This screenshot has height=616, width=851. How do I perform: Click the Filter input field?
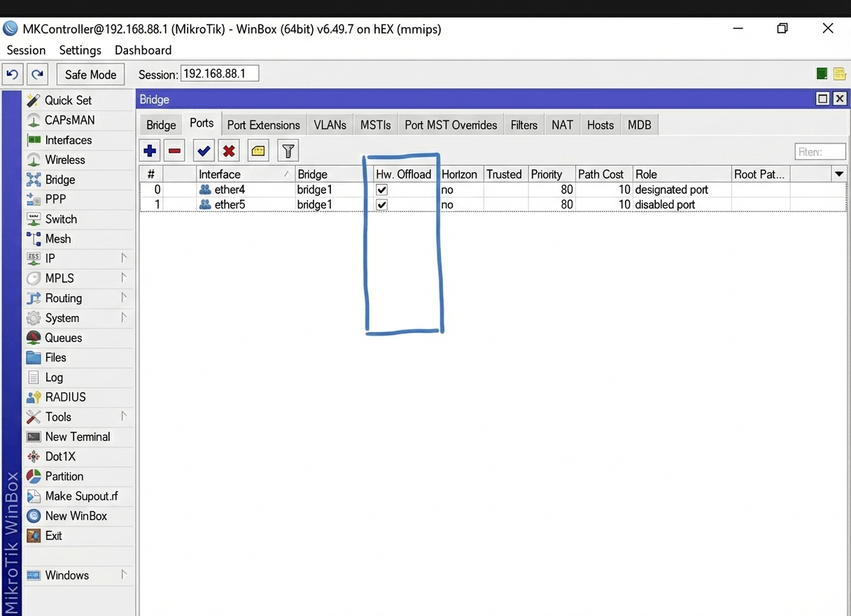[820, 151]
